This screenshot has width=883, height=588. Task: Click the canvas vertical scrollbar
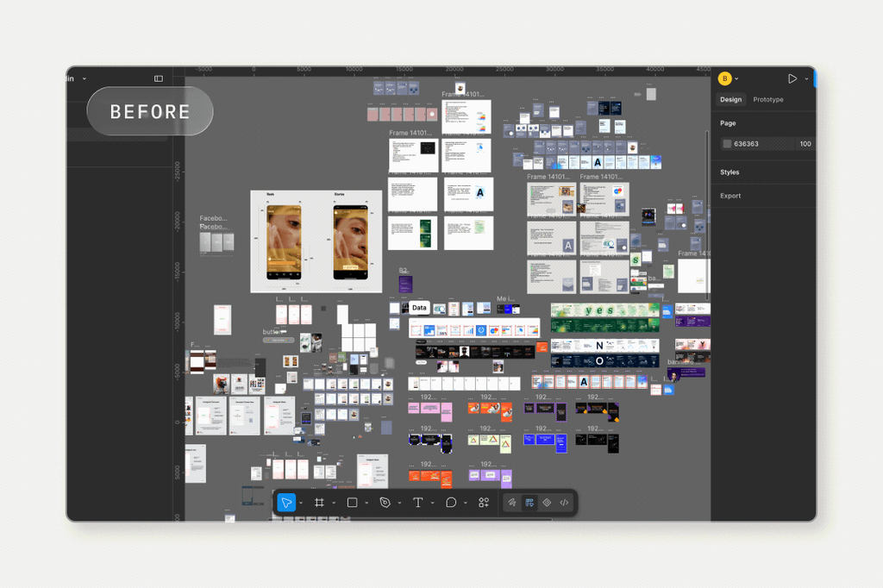[x=707, y=216]
